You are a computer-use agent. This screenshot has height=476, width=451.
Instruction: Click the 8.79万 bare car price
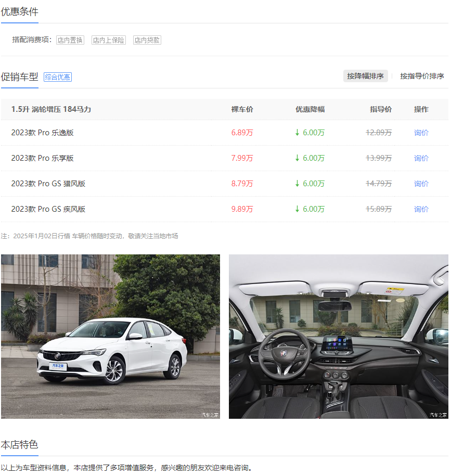click(x=242, y=184)
